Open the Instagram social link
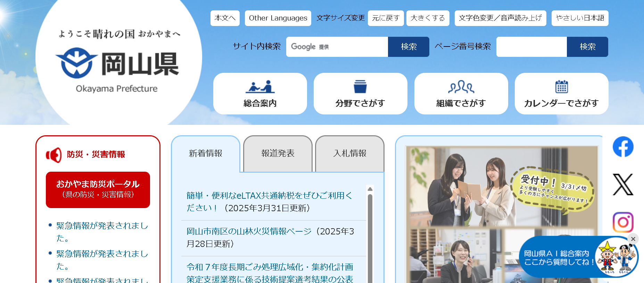Image resolution: width=644 pixels, height=283 pixels. click(x=623, y=222)
